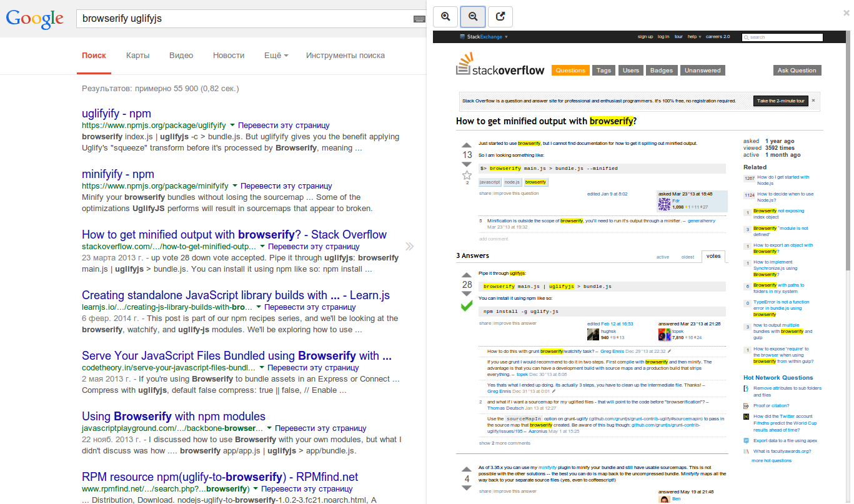The width and height of the screenshot is (854, 504).
Task: Open the dropdown arrow for stackoverflow.com result
Action: coord(262,246)
